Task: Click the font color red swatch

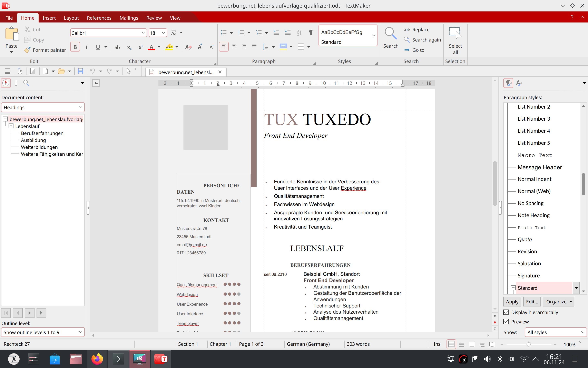Action: (x=151, y=47)
